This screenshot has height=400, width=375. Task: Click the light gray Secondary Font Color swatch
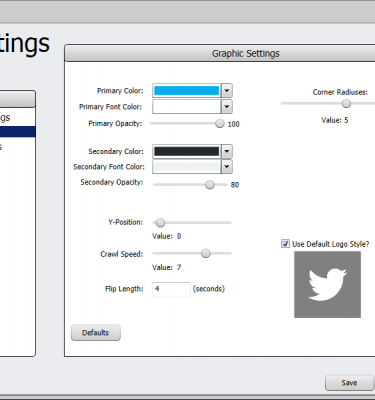[x=187, y=167]
